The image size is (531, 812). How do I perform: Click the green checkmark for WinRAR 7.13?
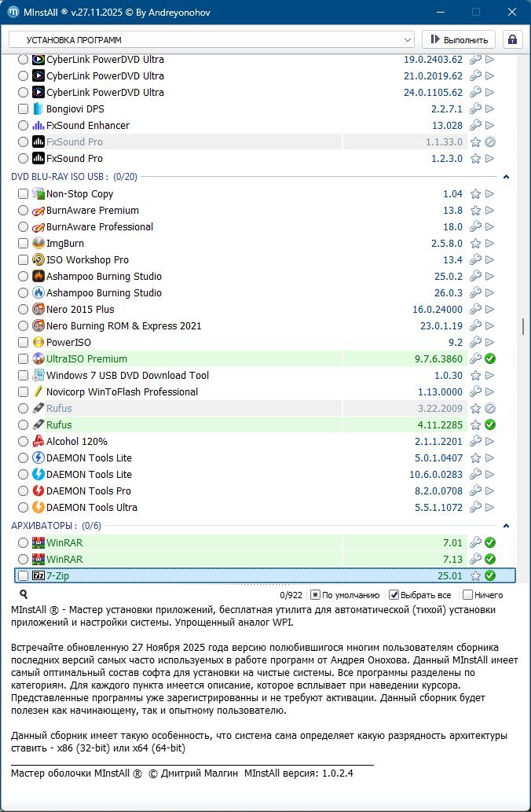490,560
